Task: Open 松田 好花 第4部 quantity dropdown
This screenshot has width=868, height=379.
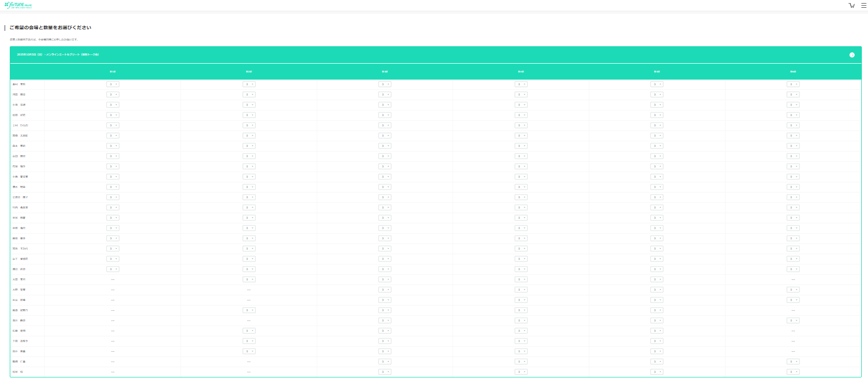Action: pos(521,115)
